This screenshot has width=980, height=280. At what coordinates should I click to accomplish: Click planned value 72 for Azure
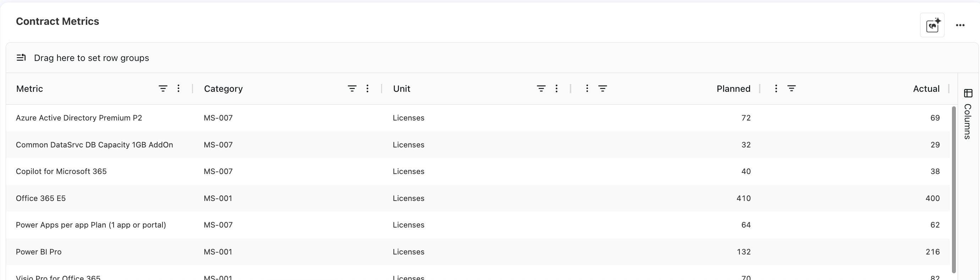pos(746,118)
